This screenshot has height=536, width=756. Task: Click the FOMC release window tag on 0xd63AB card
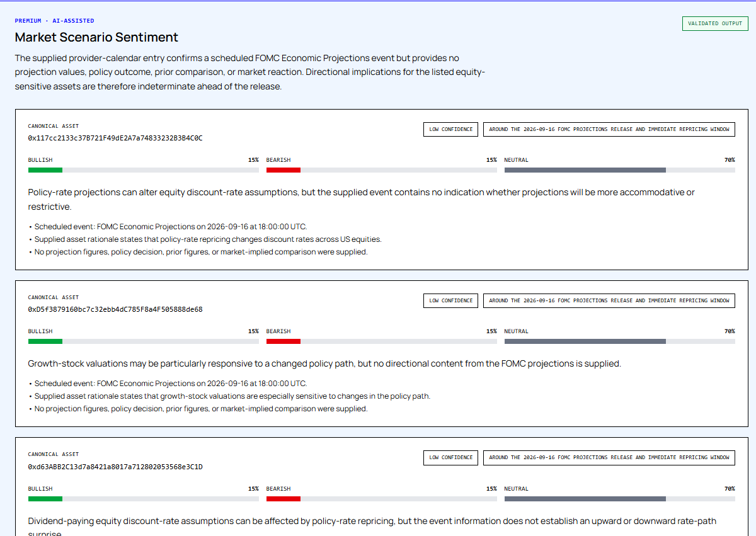tap(609, 457)
